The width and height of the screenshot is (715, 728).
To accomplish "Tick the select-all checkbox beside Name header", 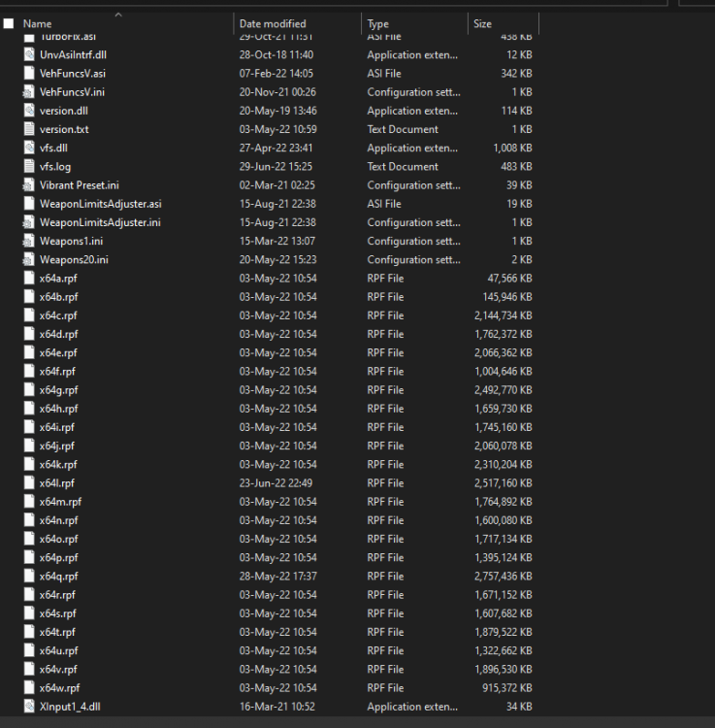I will (x=9, y=23).
